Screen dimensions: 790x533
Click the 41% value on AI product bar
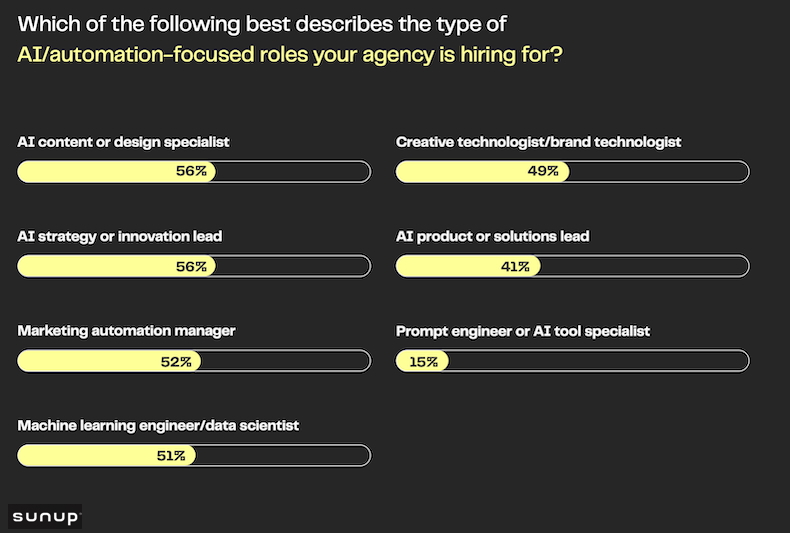tap(515, 266)
